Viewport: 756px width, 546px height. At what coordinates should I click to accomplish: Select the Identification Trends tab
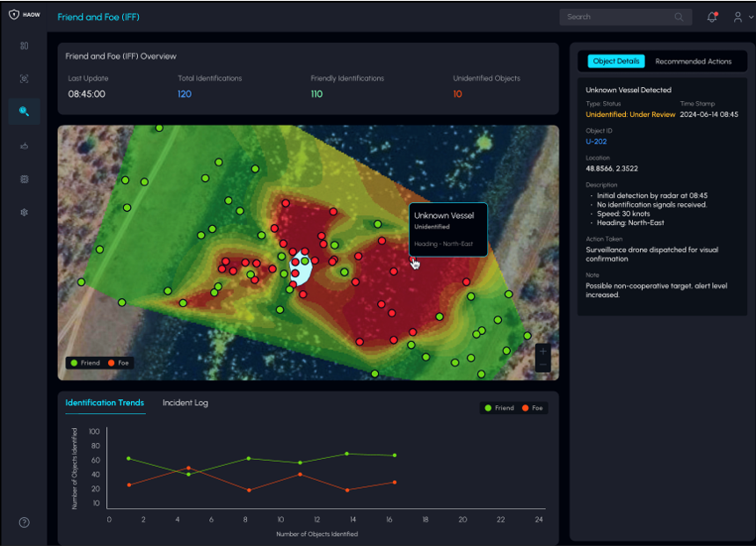point(105,403)
